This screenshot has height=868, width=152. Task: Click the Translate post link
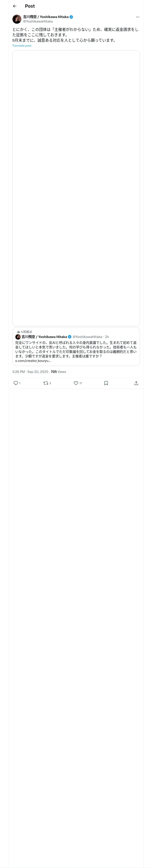tap(22, 46)
